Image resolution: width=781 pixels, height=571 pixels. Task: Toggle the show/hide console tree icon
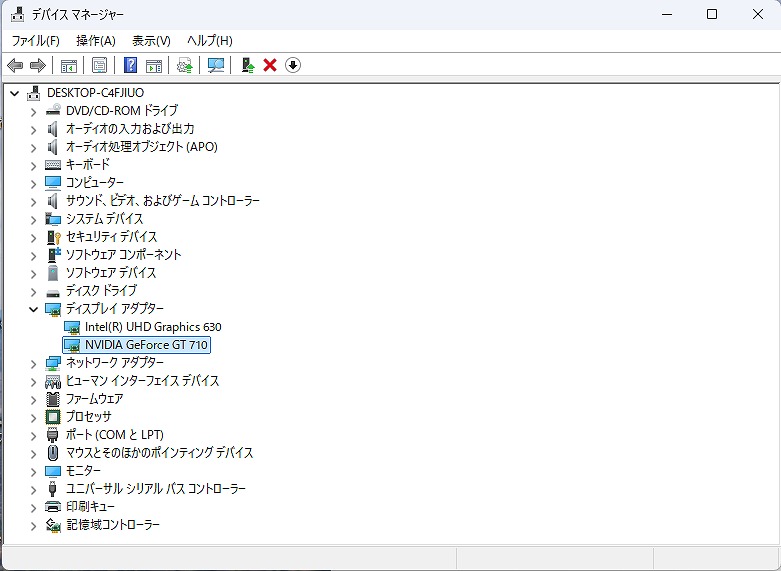tap(69, 66)
